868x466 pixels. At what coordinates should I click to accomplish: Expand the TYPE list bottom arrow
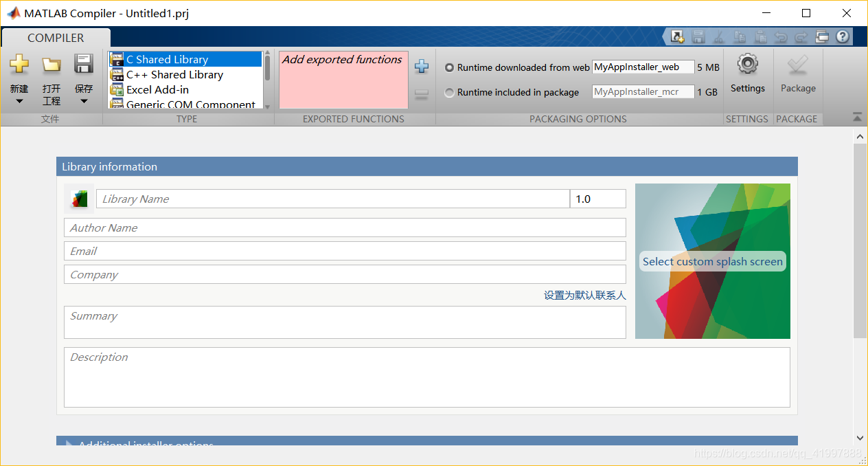click(267, 107)
